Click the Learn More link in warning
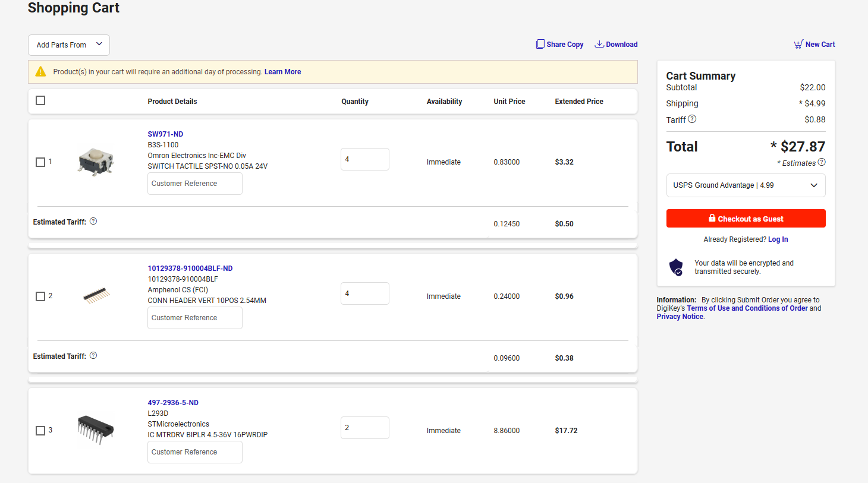 pos(282,72)
